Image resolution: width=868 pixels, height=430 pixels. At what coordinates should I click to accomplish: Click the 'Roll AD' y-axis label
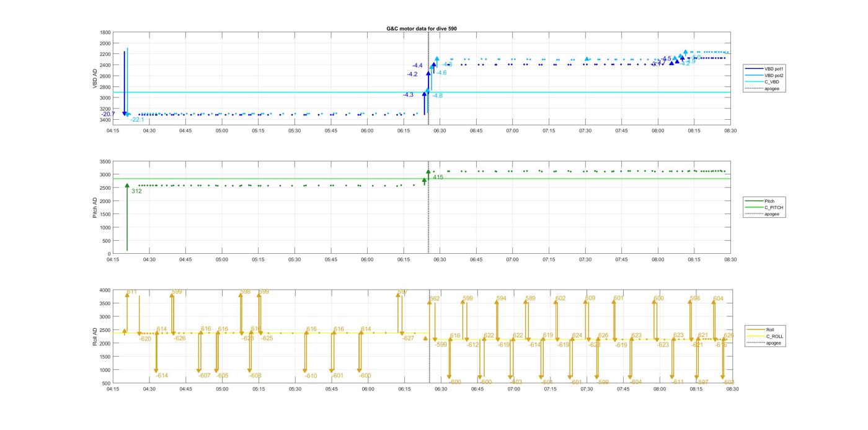pyautogui.click(x=95, y=336)
